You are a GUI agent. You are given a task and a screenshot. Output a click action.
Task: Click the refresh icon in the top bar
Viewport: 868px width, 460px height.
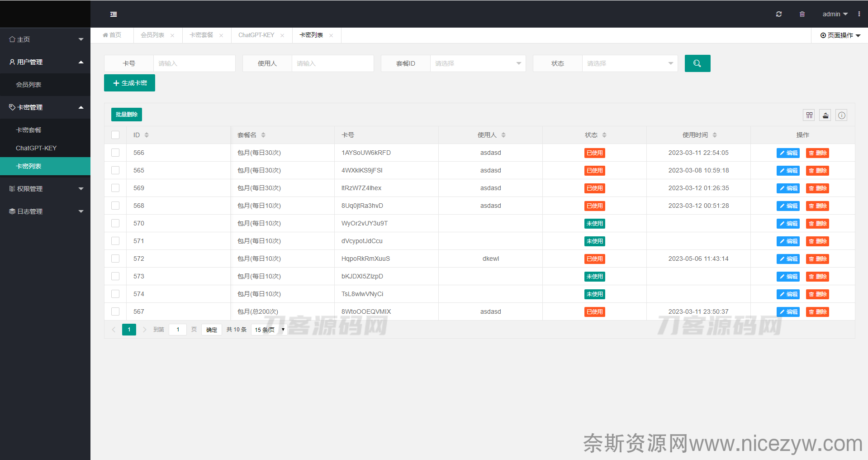click(779, 14)
